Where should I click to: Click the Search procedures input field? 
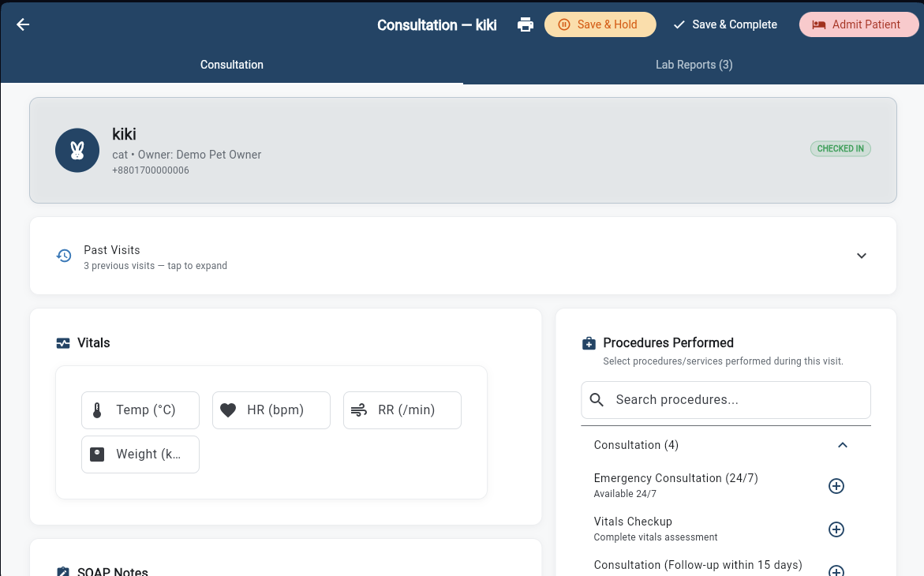tap(725, 400)
